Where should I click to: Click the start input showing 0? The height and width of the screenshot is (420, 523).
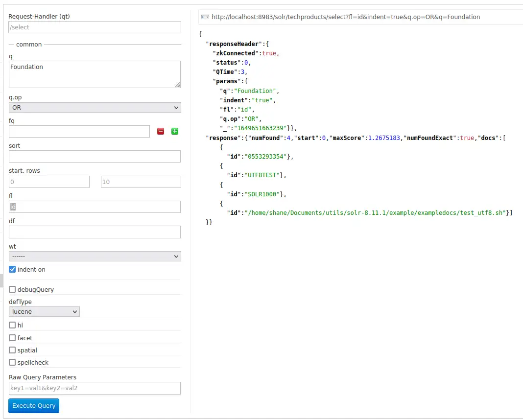coord(49,182)
